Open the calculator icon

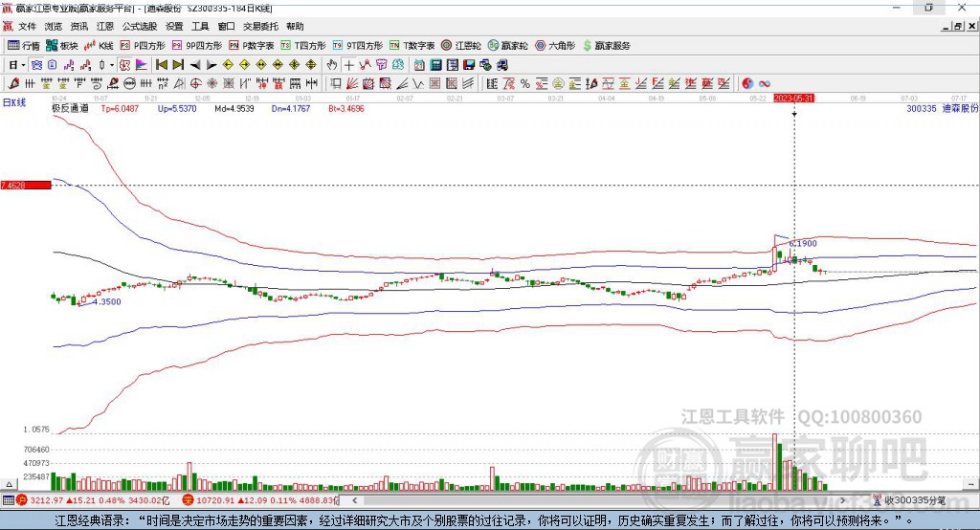(x=436, y=65)
